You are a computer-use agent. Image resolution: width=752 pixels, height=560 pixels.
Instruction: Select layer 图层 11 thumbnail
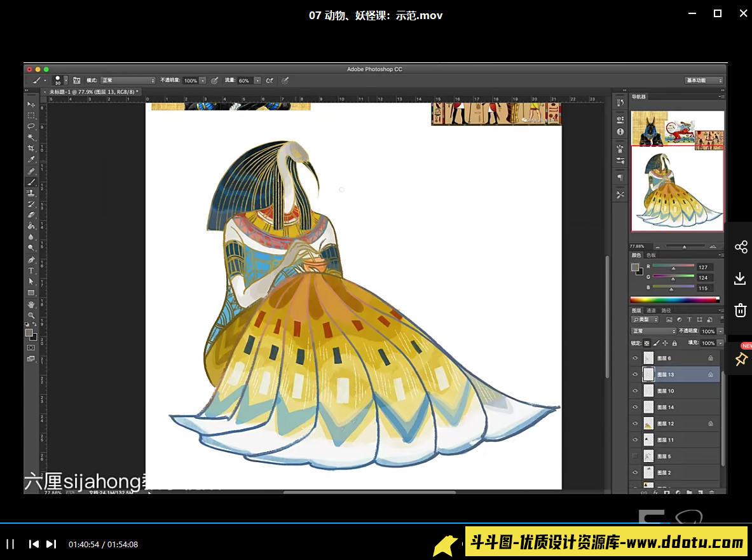(648, 440)
